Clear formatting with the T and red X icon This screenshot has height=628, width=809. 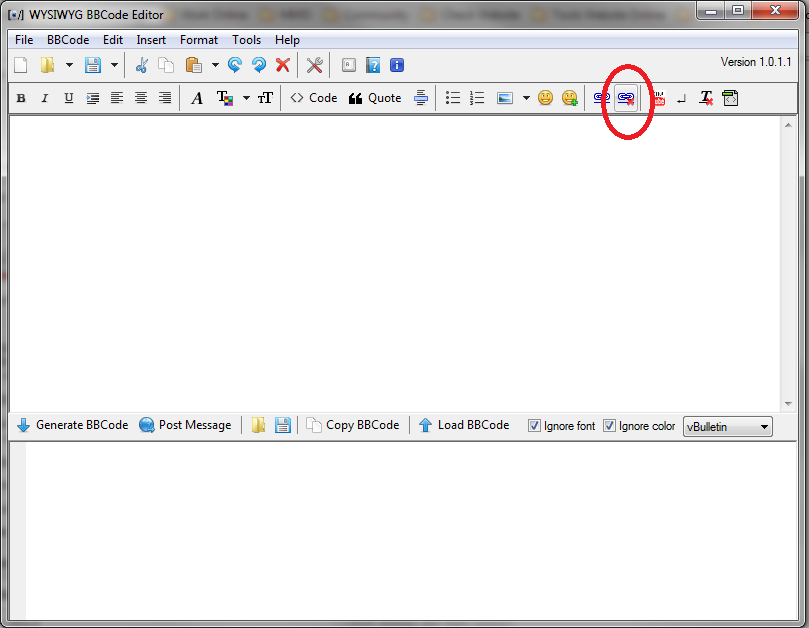706,98
